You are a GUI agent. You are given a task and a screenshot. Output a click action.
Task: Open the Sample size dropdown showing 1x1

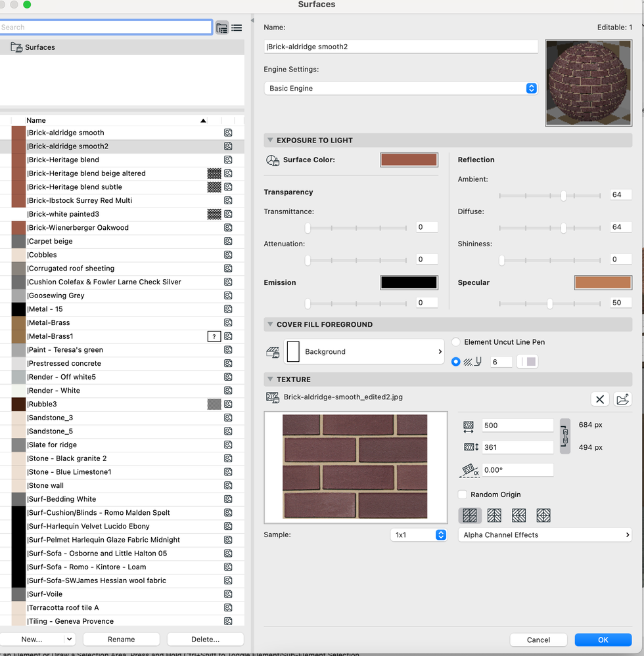click(419, 535)
